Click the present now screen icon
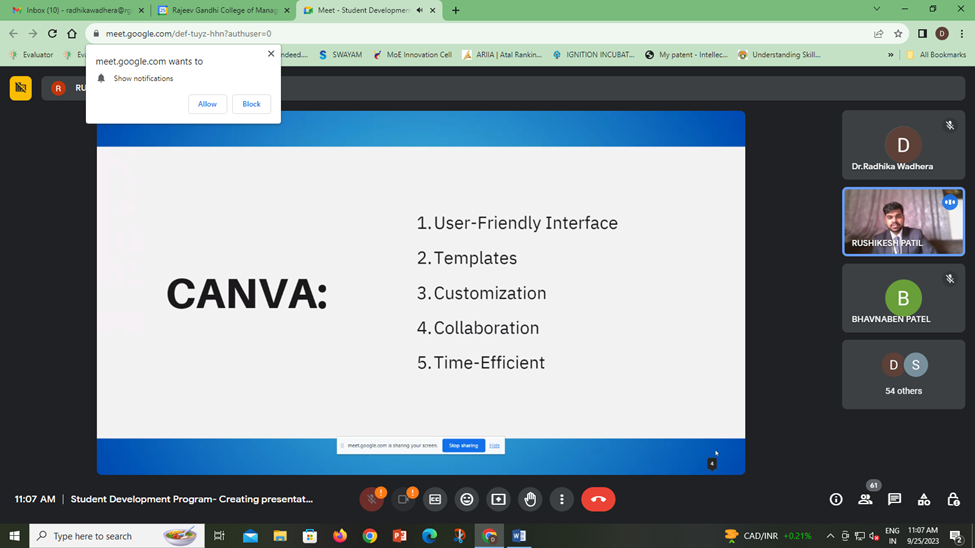This screenshot has width=975, height=548. click(498, 499)
